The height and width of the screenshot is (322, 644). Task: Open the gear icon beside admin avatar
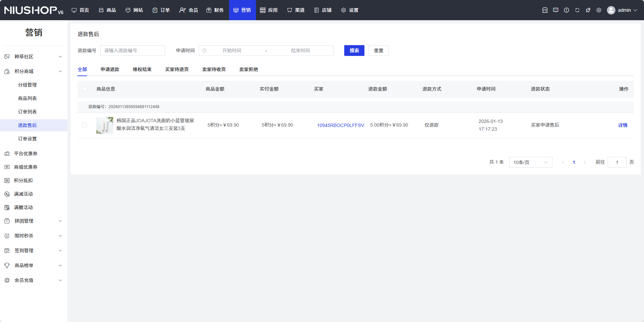pyautogui.click(x=599, y=10)
